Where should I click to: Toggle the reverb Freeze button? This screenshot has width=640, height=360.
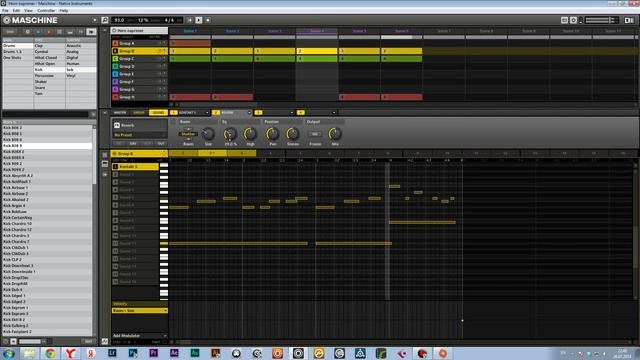[315, 134]
